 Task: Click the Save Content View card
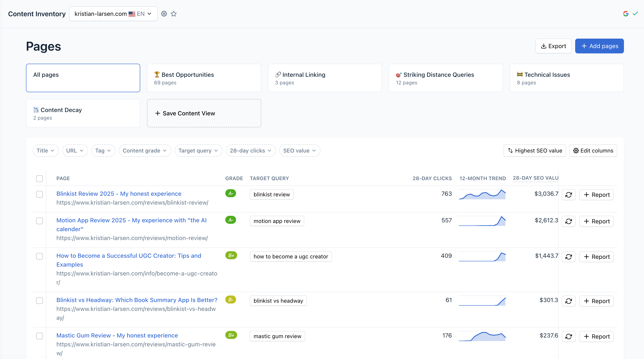(204, 113)
